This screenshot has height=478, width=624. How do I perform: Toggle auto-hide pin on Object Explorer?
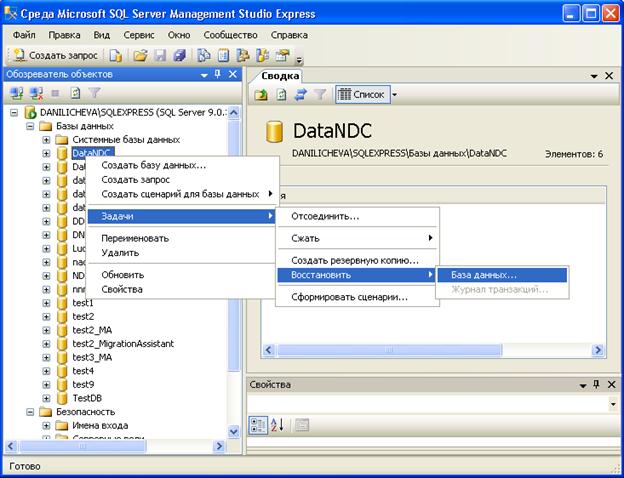[218, 74]
